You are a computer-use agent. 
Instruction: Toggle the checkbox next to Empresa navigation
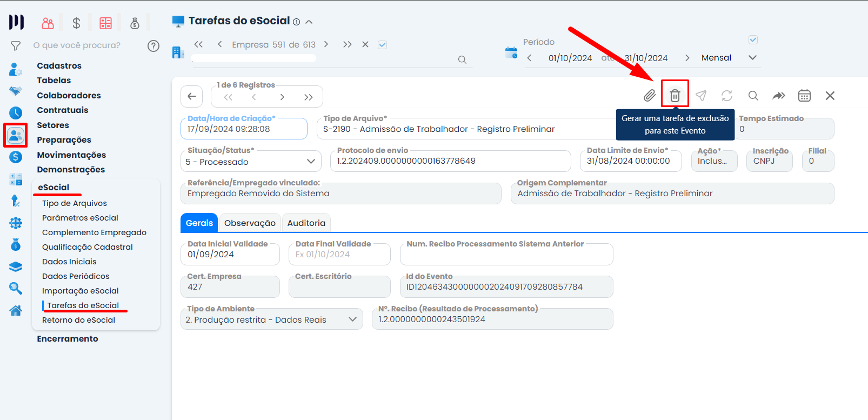pyautogui.click(x=382, y=45)
